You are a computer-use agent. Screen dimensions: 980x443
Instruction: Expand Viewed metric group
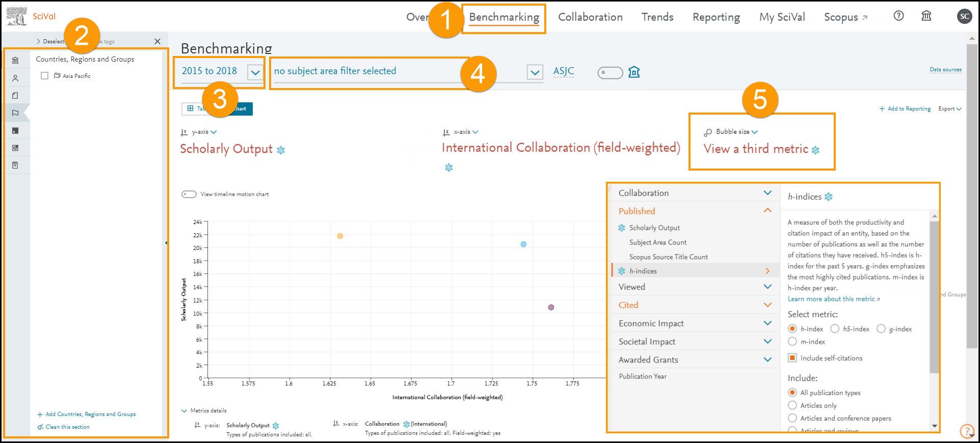coord(767,287)
